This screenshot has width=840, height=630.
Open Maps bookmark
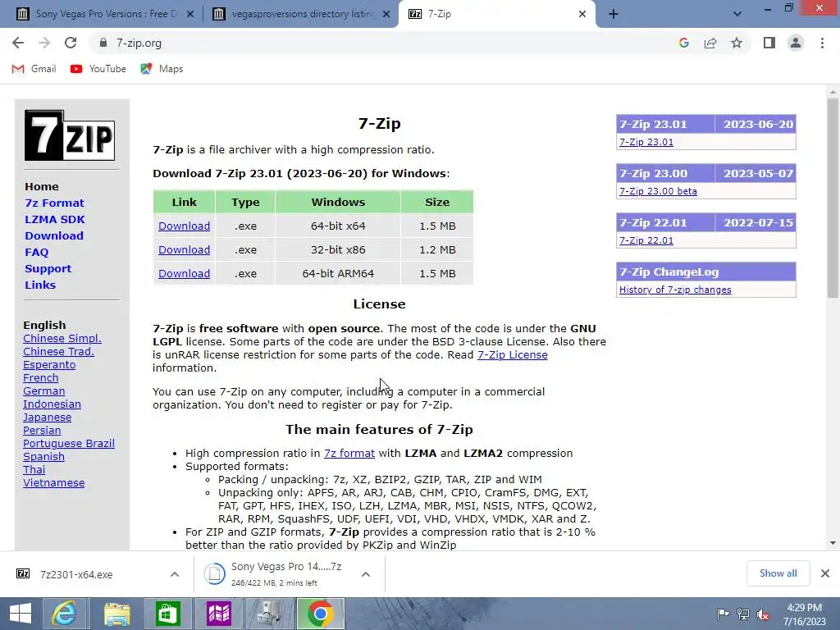coord(162,69)
